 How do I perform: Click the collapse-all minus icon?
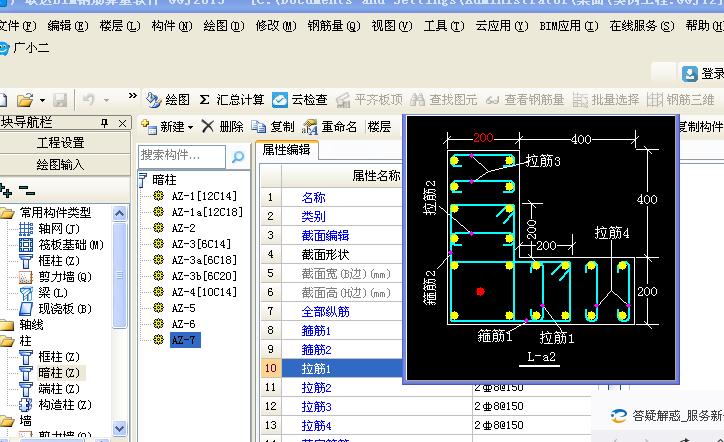click(27, 190)
